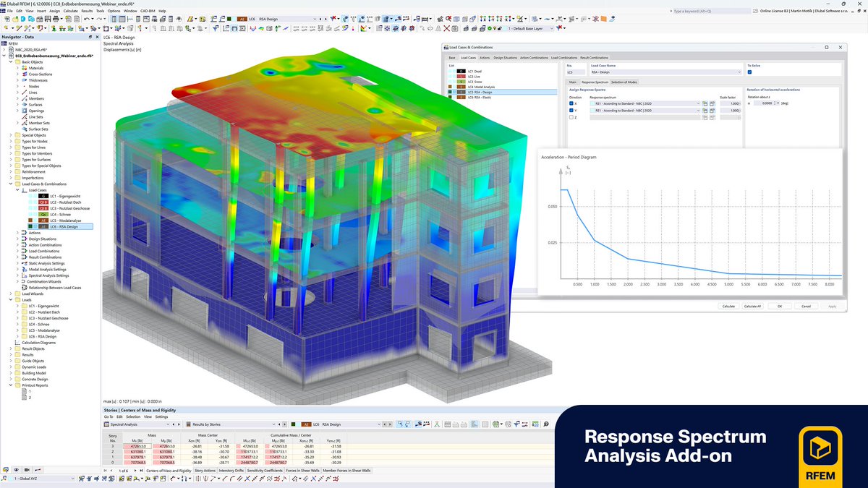The height and width of the screenshot is (488, 868).
Task: Click the previous load case arrow in the toolbar
Action: (320, 19)
